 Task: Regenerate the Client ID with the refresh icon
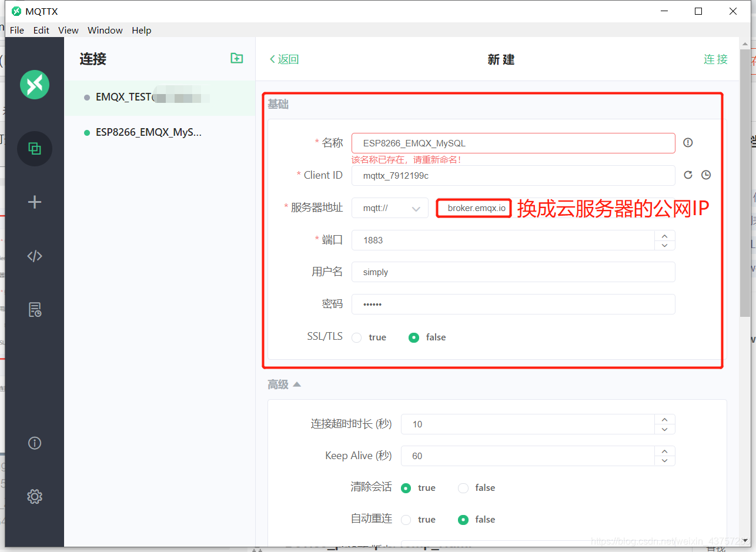(688, 175)
